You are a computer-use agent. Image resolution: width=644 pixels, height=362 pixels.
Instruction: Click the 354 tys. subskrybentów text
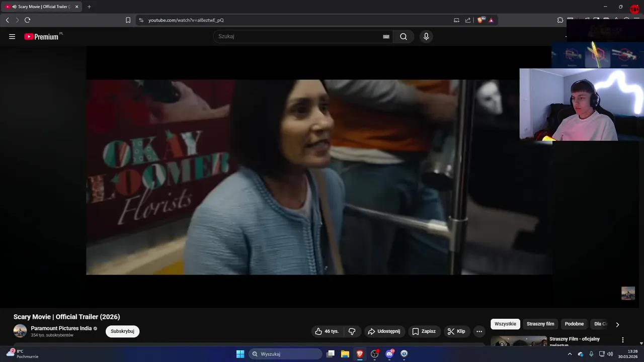pyautogui.click(x=52, y=335)
